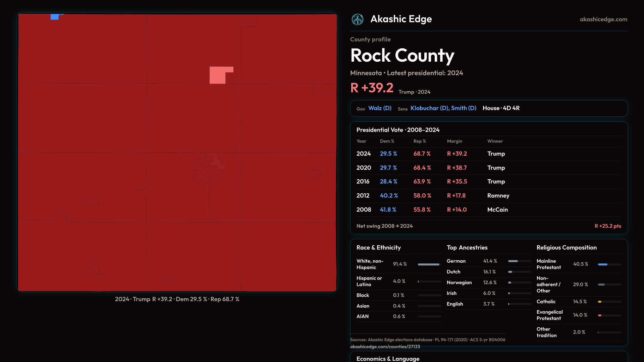
Task: Click the White non-Hispanic percentage bar
Action: point(429,264)
